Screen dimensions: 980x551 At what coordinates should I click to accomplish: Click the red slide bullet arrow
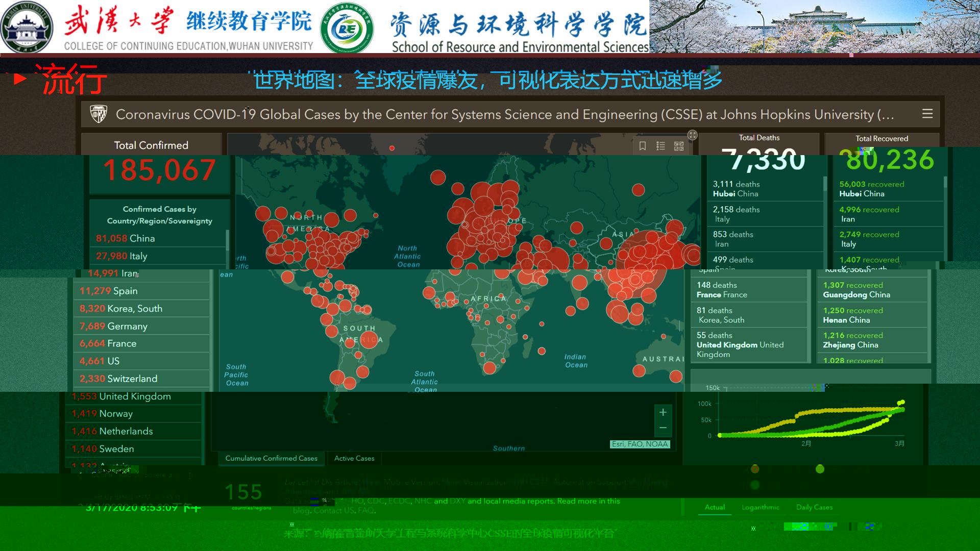pyautogui.click(x=20, y=79)
